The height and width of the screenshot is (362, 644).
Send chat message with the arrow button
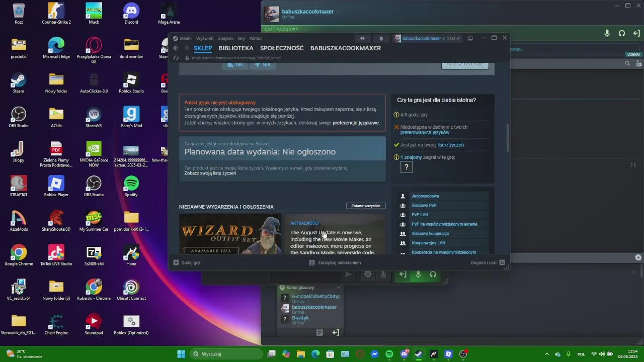pyautogui.click(x=348, y=275)
